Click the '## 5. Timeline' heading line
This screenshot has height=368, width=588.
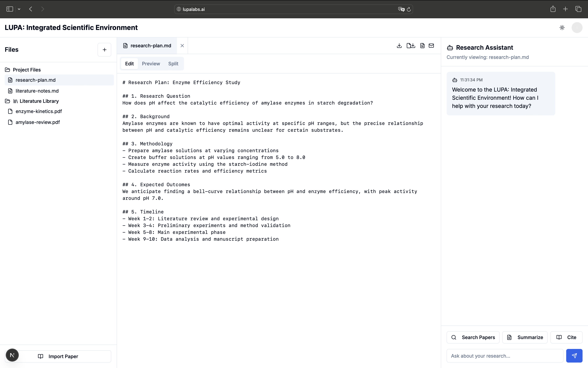pos(143,212)
